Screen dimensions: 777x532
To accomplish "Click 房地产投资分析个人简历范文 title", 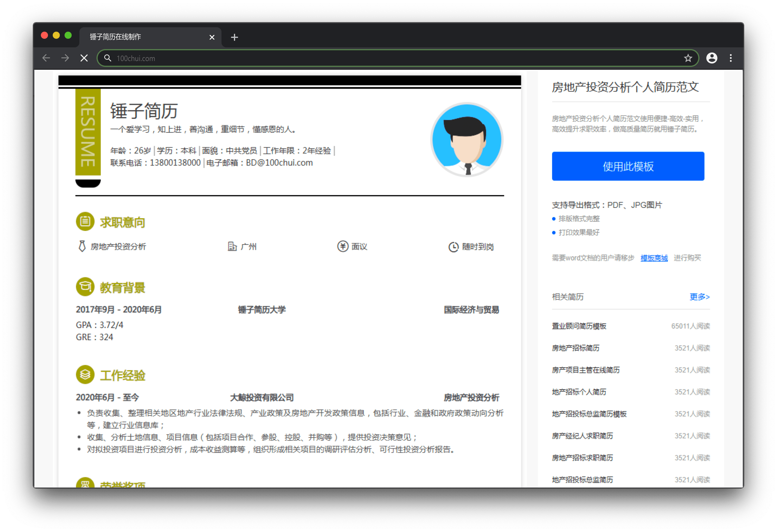I will click(625, 87).
